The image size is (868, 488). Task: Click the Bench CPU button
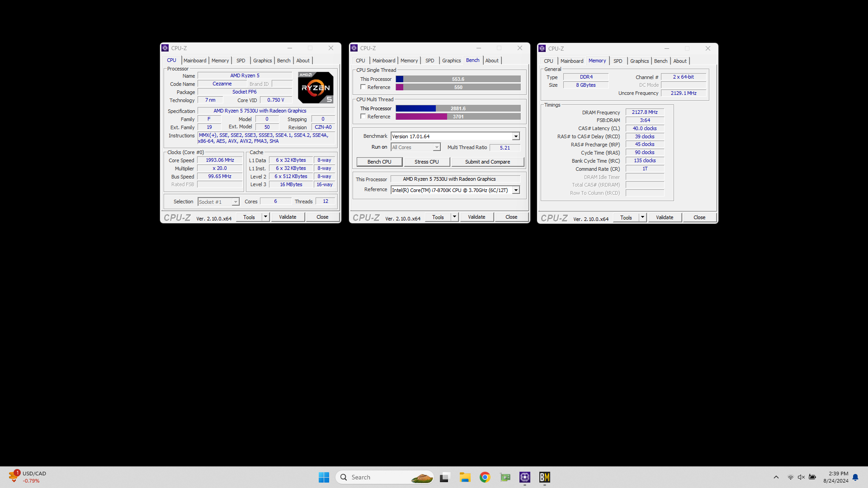[379, 161]
